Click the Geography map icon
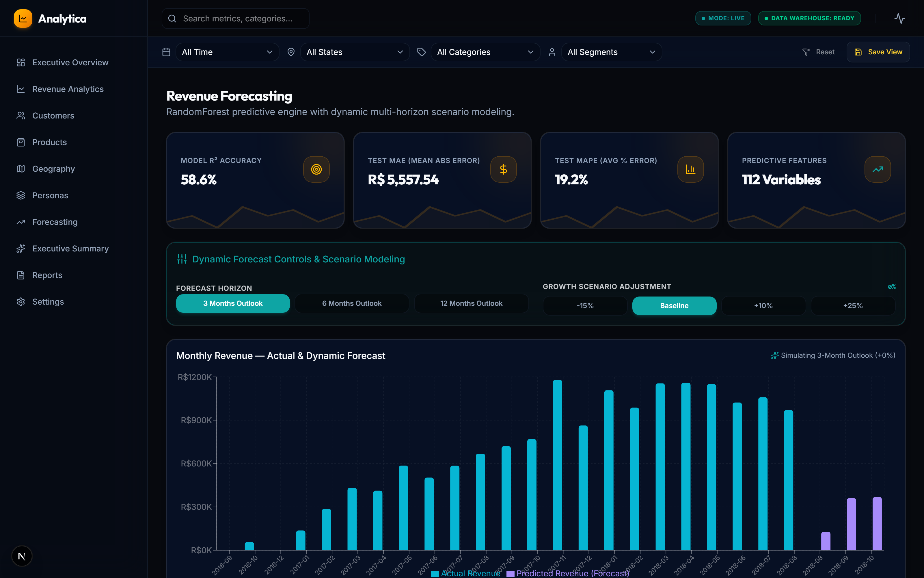The image size is (924, 578). [21, 168]
